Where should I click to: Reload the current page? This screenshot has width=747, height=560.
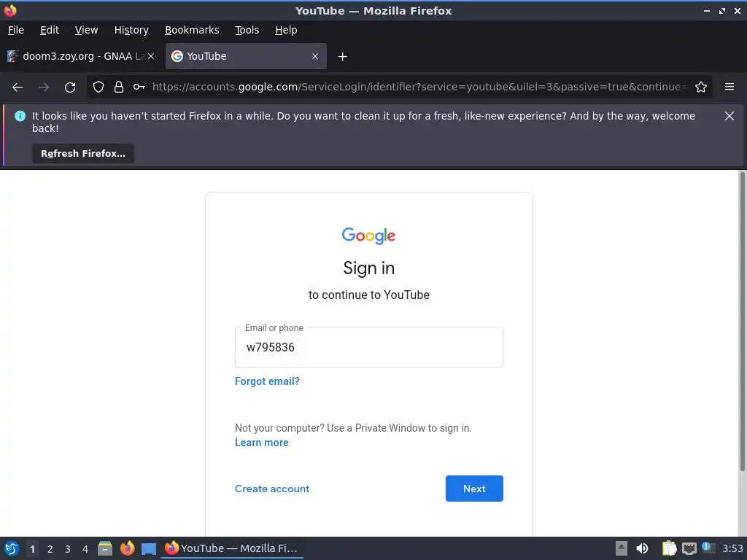pos(70,87)
